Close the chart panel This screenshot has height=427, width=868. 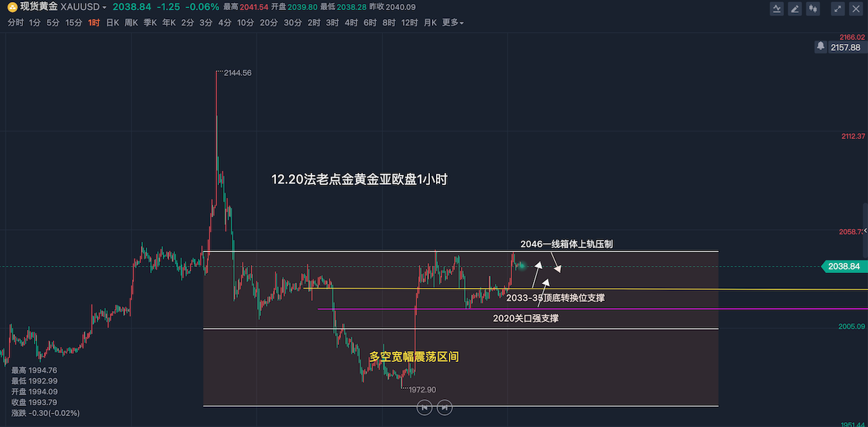click(x=856, y=9)
